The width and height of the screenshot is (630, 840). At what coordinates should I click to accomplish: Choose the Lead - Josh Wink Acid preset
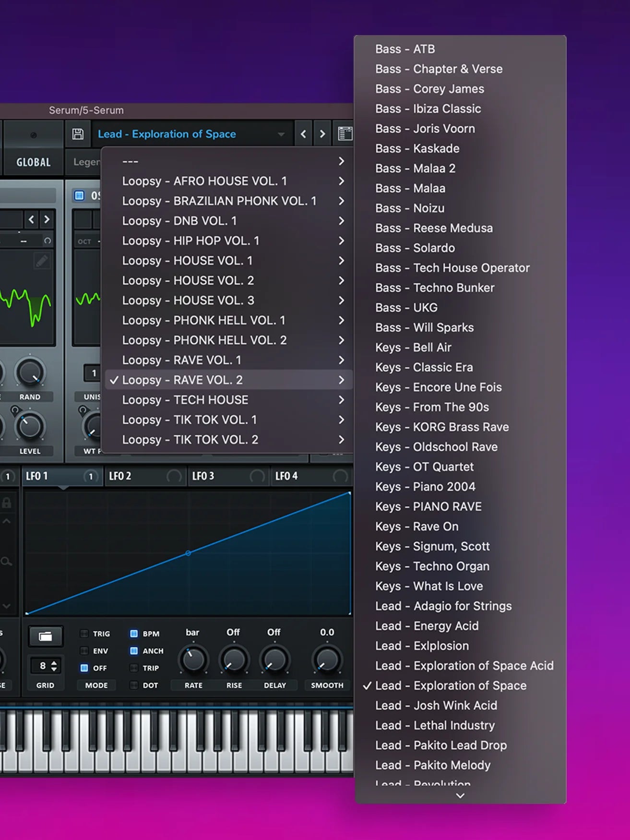click(460, 706)
